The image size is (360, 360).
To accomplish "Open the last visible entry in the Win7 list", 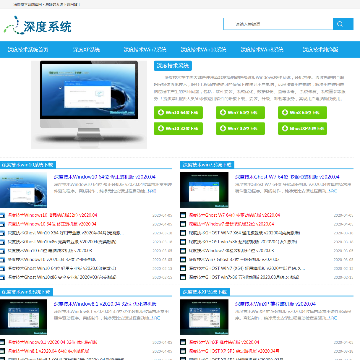I will [244, 277].
